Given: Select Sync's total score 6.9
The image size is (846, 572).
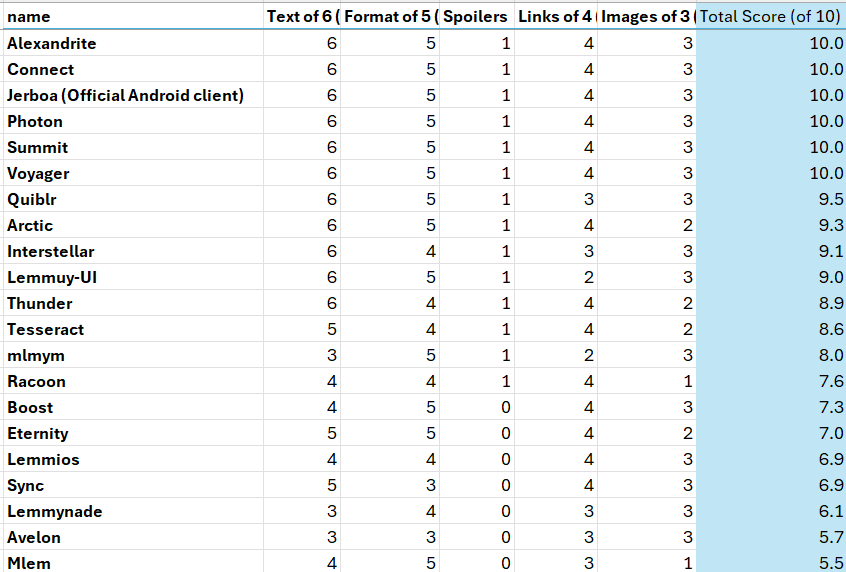Looking at the screenshot, I should [x=771, y=485].
